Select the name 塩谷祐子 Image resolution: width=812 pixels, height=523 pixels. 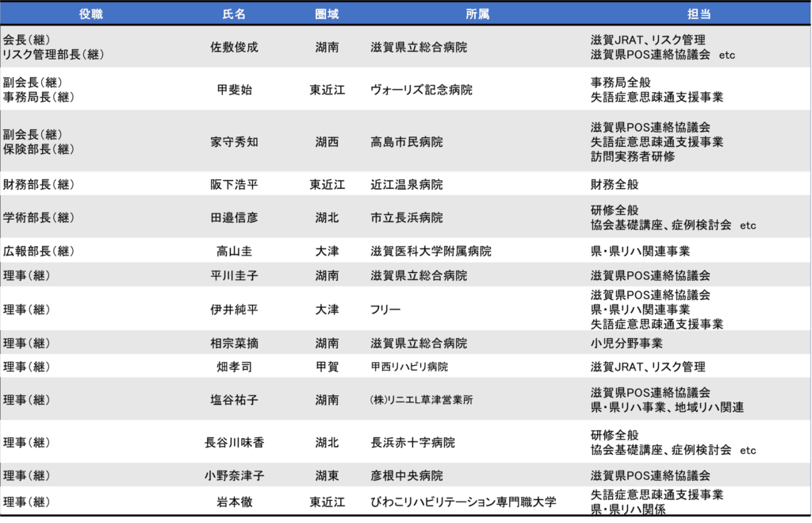click(234, 400)
